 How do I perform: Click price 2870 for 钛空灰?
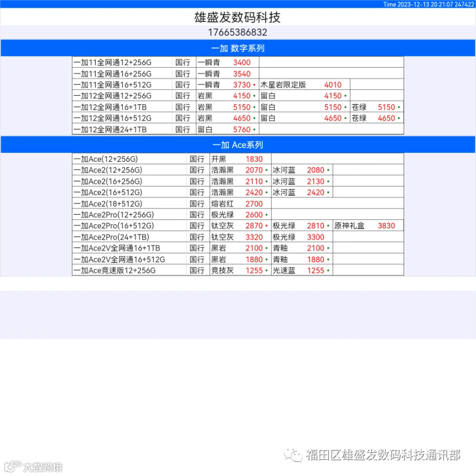(x=254, y=226)
